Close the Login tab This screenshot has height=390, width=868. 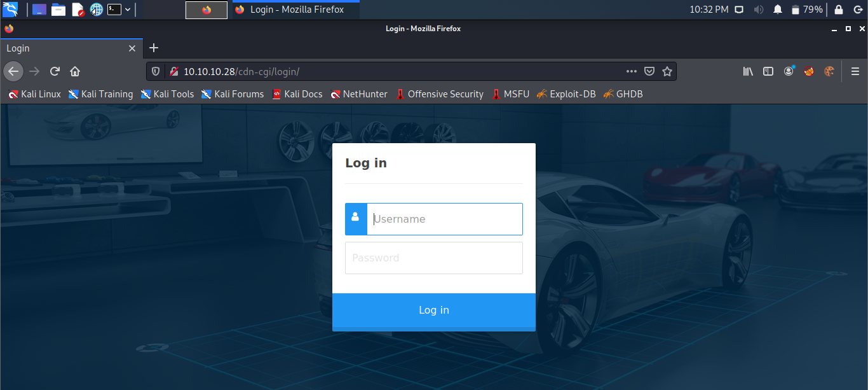[x=132, y=48]
